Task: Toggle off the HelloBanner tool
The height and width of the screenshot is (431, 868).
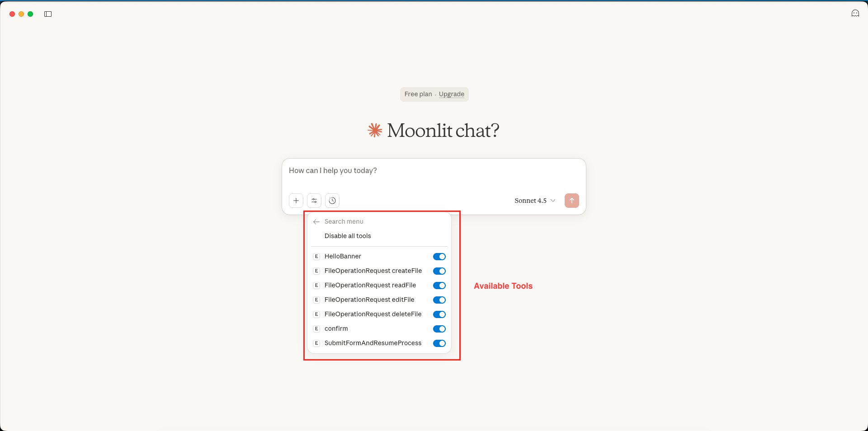Action: [439, 257]
